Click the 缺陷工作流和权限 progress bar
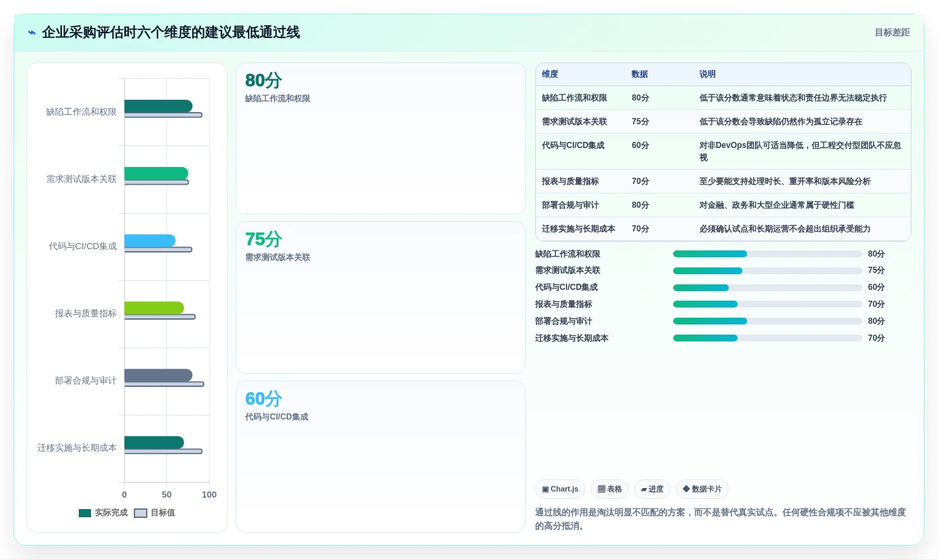The width and height of the screenshot is (938, 560). pos(768,254)
